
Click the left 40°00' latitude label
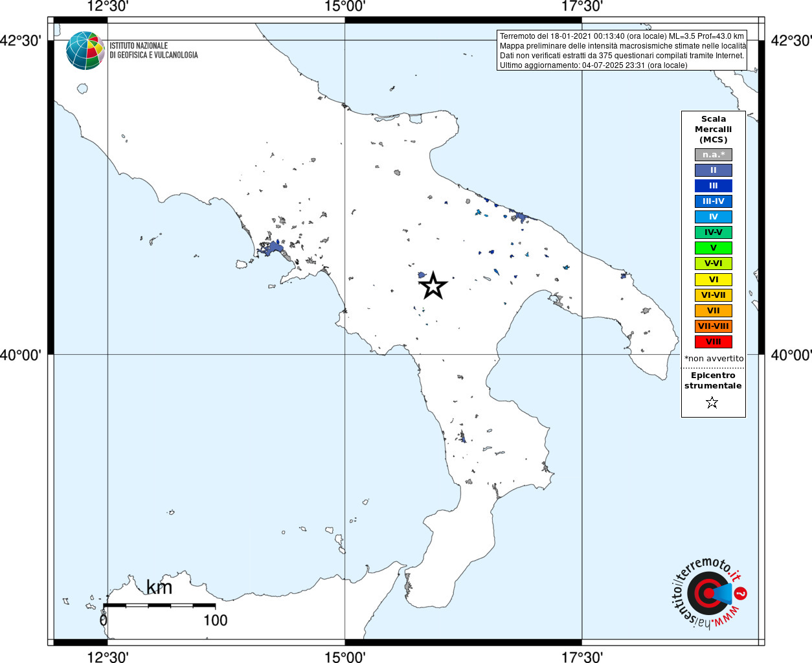(x=21, y=355)
